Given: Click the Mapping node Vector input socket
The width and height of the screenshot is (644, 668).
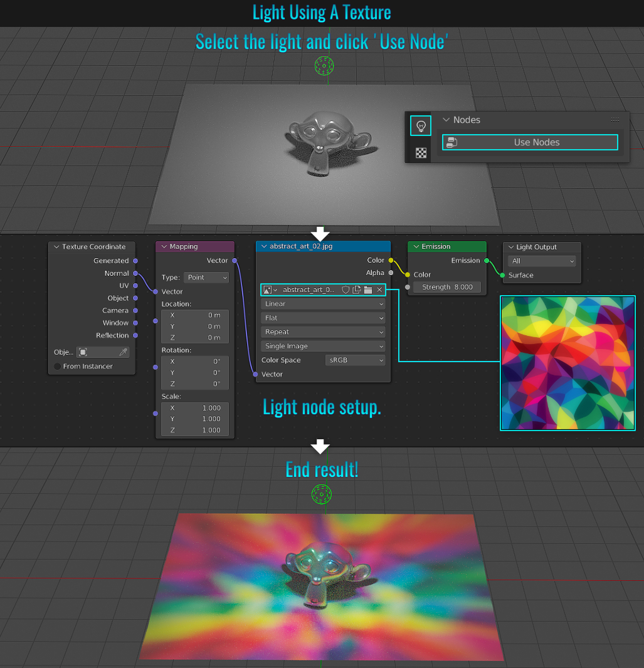Looking at the screenshot, I should click(156, 291).
